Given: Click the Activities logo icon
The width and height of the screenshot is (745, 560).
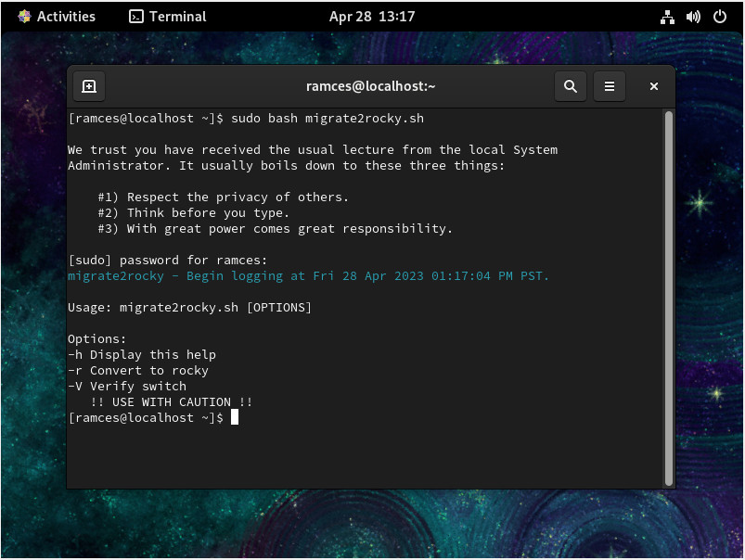Looking at the screenshot, I should (23, 16).
